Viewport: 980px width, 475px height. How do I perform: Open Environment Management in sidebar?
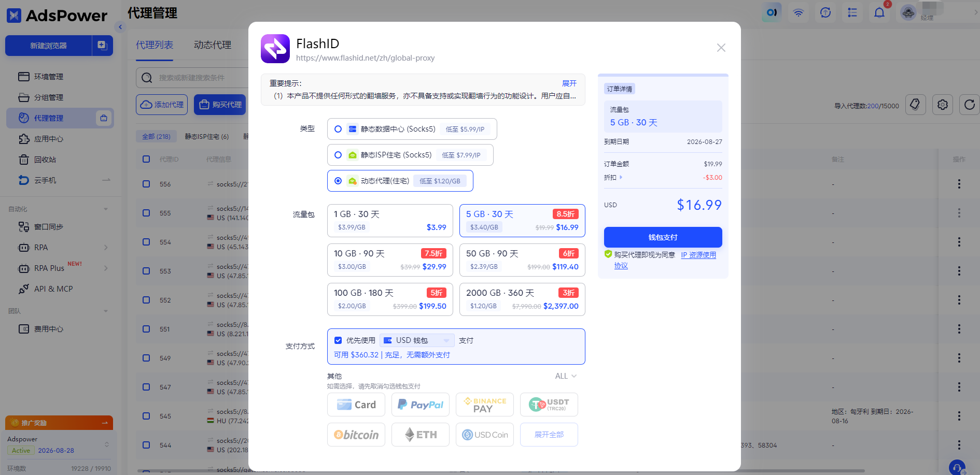[60, 77]
